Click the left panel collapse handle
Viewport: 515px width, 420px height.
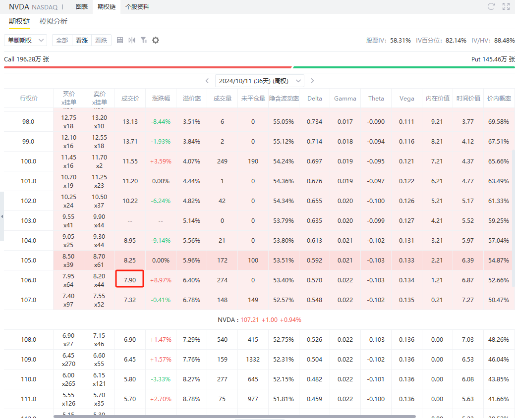click(2, 216)
